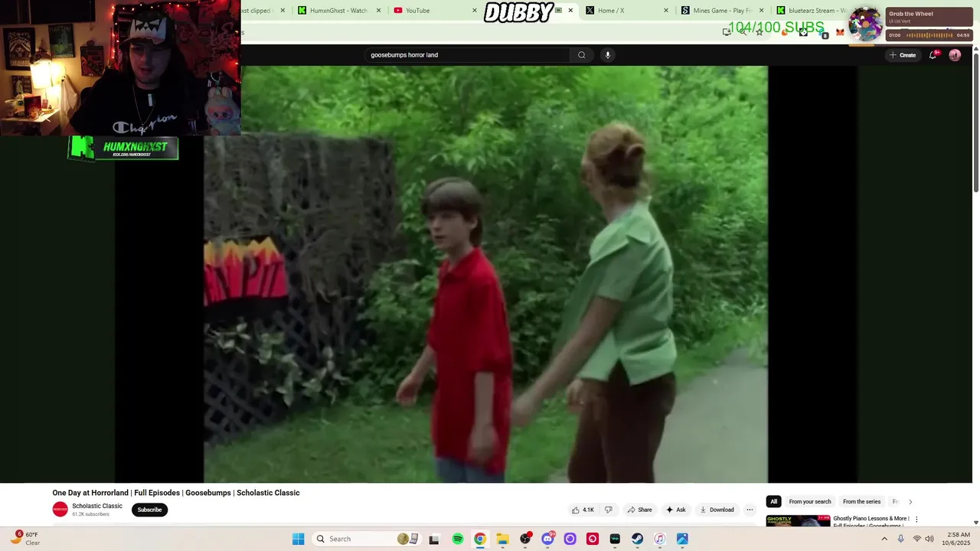Open Steam from the taskbar
Viewport: 980px width, 551px height.
[637, 539]
